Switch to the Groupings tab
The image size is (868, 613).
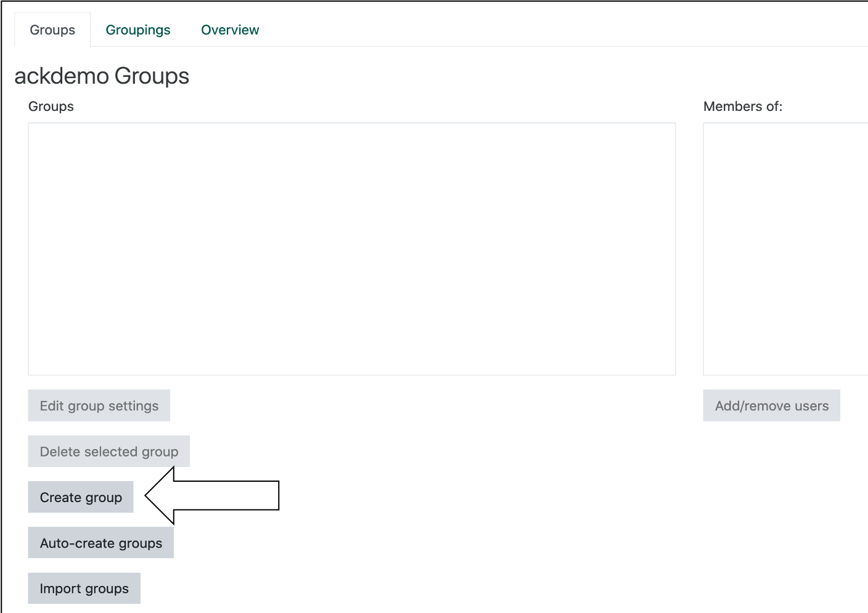click(138, 30)
